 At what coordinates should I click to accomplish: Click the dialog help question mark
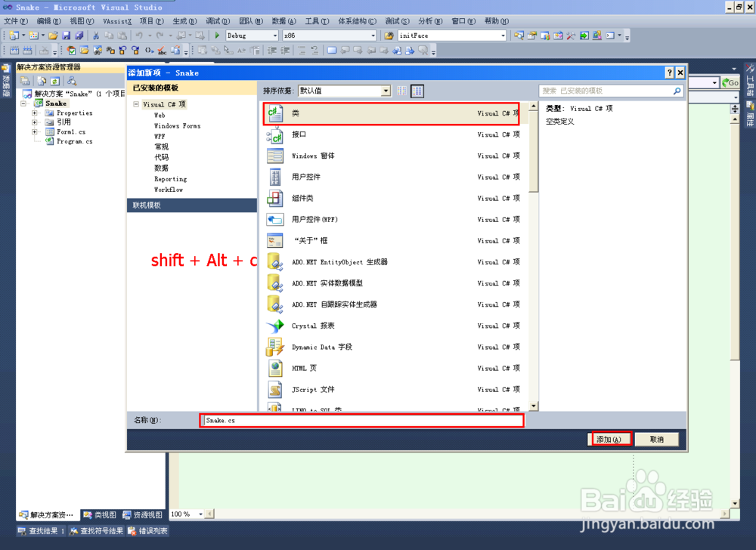(x=669, y=73)
